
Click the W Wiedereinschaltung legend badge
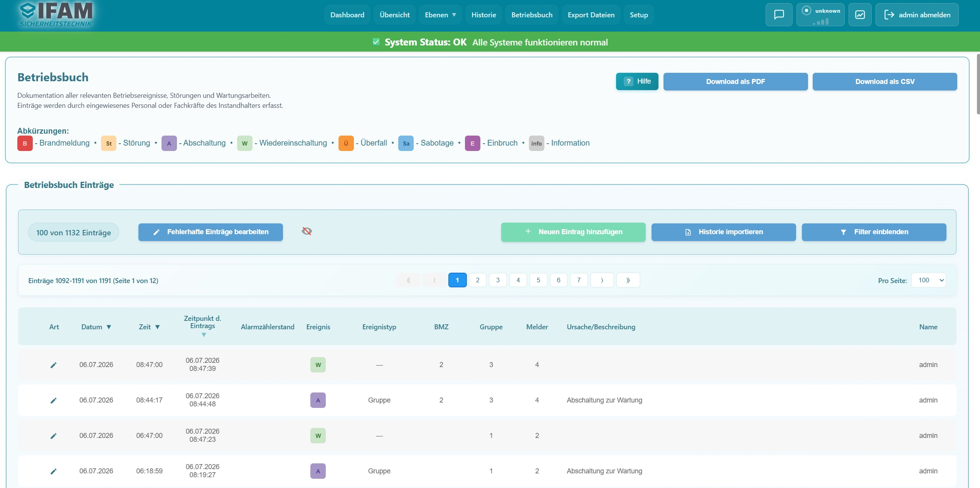coord(244,143)
